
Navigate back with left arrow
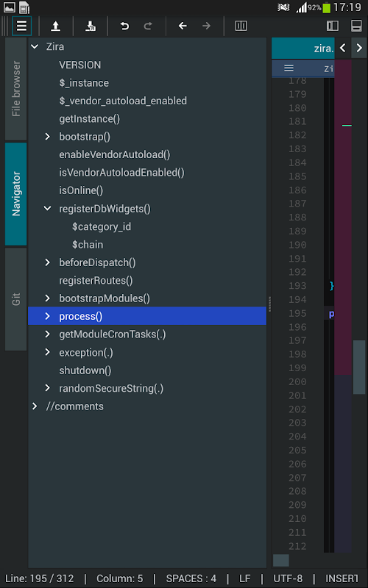tap(183, 26)
